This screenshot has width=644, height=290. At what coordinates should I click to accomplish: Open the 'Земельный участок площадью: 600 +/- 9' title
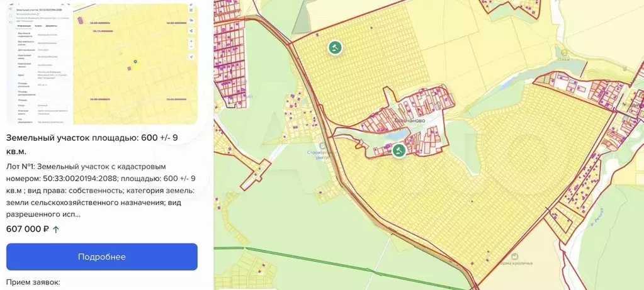click(x=92, y=145)
